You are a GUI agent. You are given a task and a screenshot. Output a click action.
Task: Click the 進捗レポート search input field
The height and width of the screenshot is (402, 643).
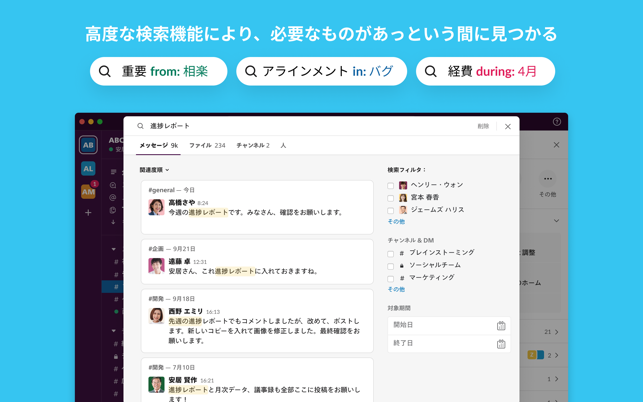point(300,127)
